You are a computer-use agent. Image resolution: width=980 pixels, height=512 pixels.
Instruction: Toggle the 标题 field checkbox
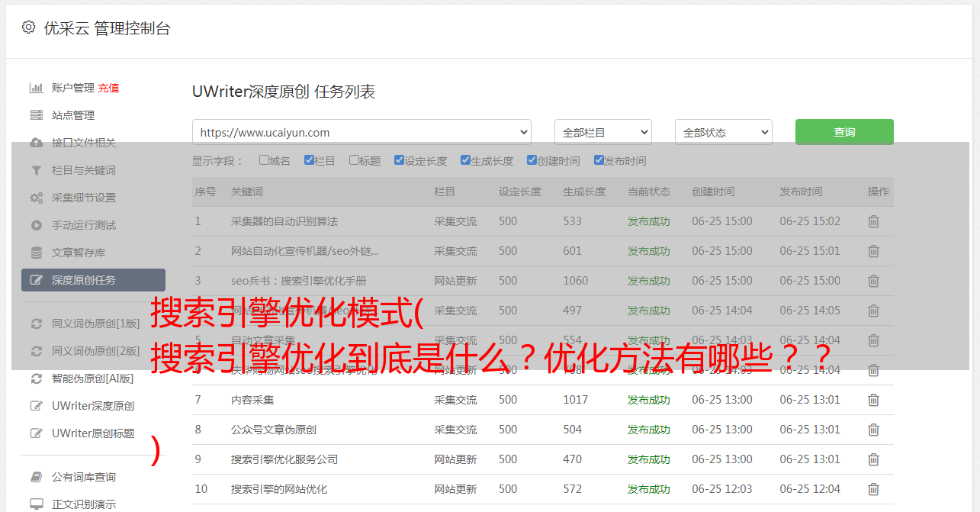[x=354, y=160]
